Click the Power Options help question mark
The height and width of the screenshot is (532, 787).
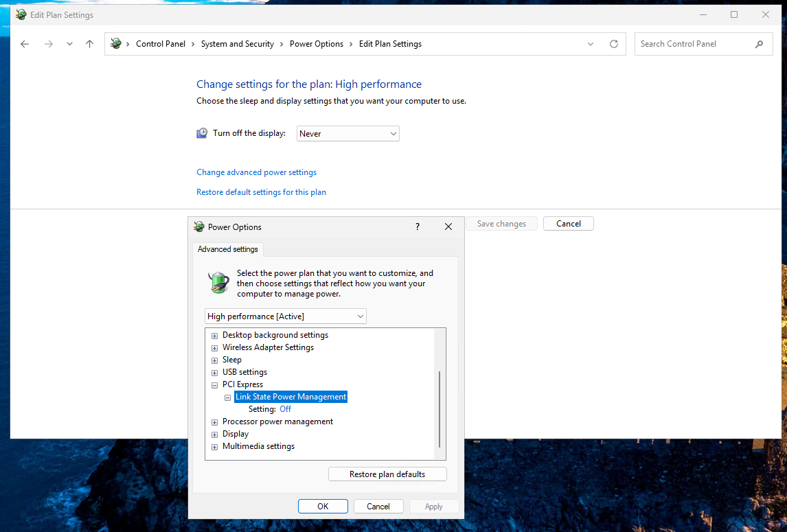point(417,227)
